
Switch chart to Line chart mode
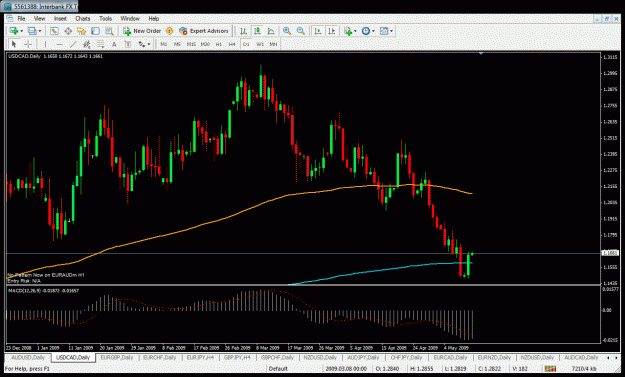pos(271,31)
